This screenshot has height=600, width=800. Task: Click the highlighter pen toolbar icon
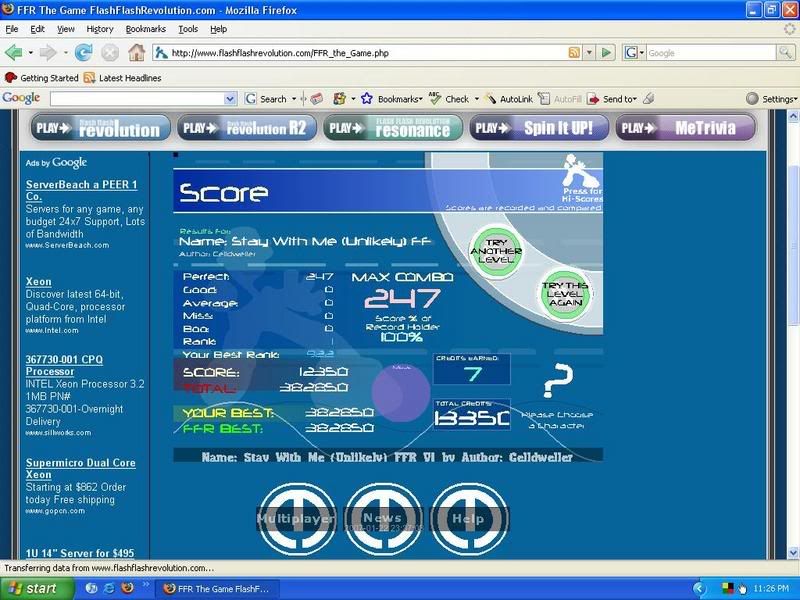(x=648, y=98)
